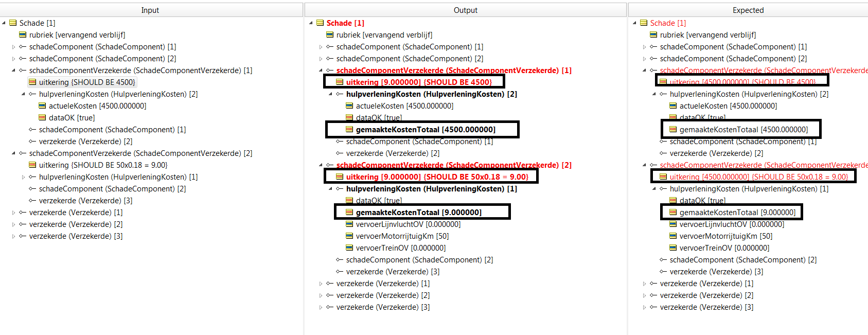Click the vervoerMotorrijtuigKm icon in Output panel

click(349, 236)
